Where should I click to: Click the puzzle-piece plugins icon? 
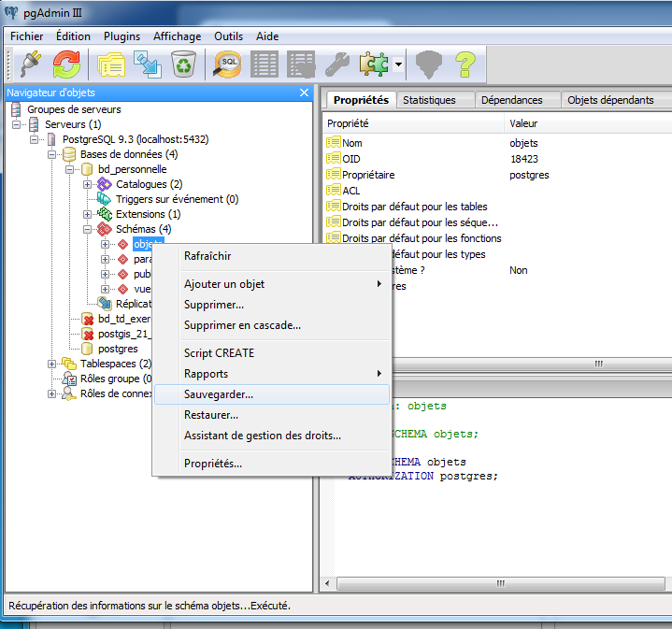pyautogui.click(x=374, y=64)
